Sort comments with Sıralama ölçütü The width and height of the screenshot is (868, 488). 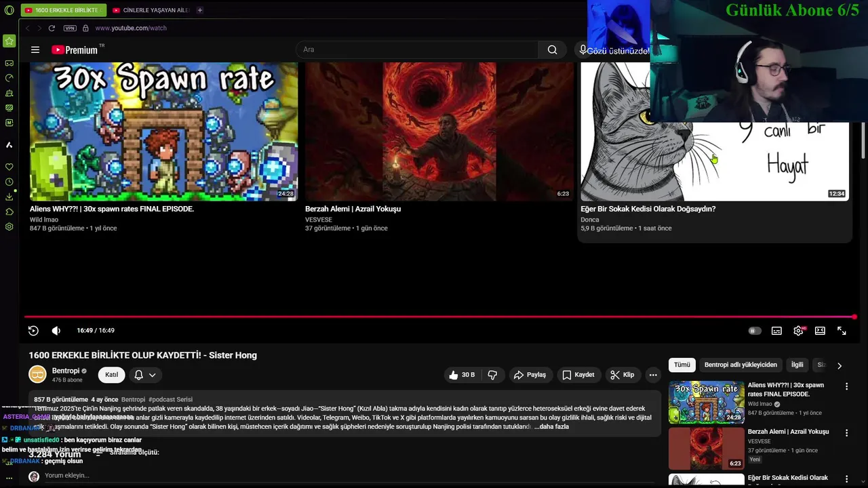pyautogui.click(x=128, y=452)
